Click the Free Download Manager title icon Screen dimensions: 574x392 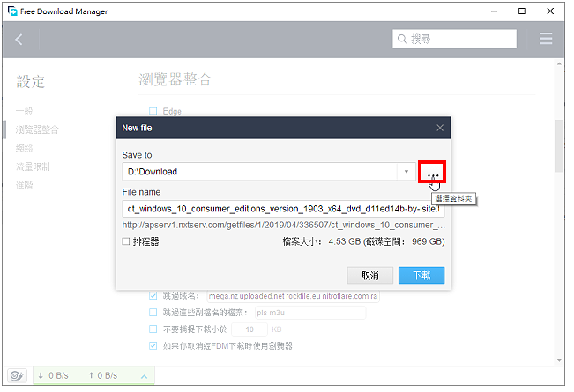point(12,11)
